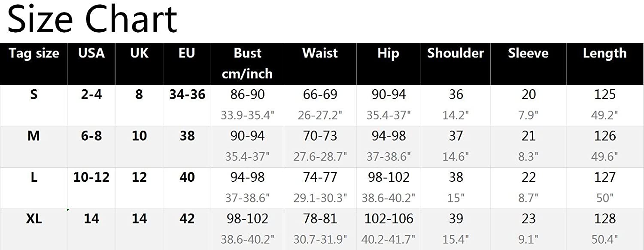Click the UK column header
644x250 pixels.
point(139,53)
